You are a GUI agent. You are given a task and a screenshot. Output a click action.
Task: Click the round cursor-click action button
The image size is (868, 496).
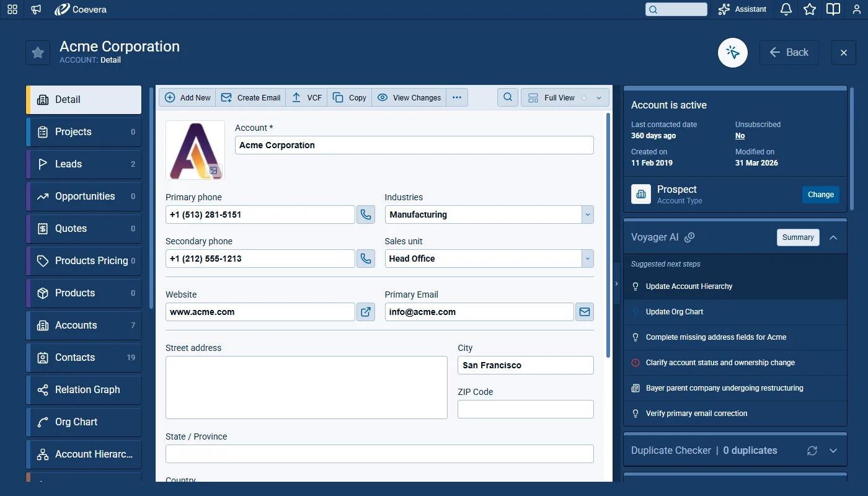tap(733, 53)
